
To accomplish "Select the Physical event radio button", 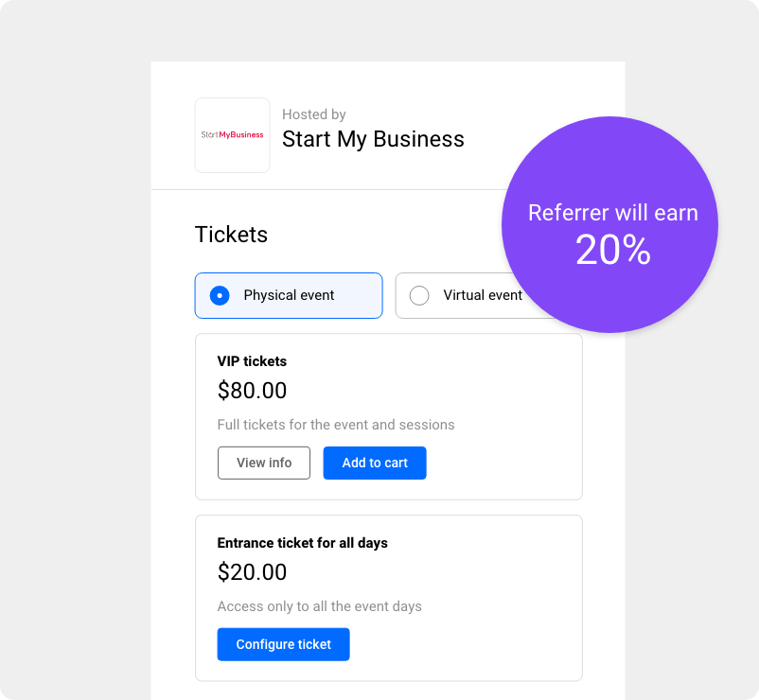I will point(220,295).
